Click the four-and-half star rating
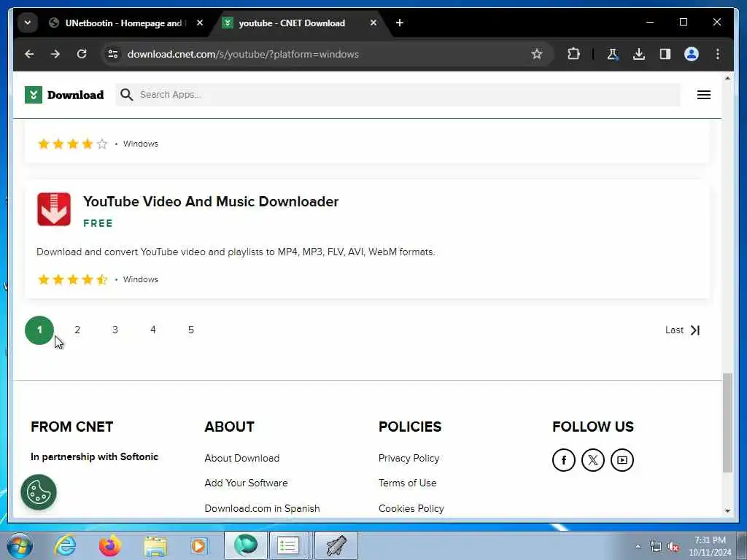The image size is (747, 560). [x=72, y=279]
